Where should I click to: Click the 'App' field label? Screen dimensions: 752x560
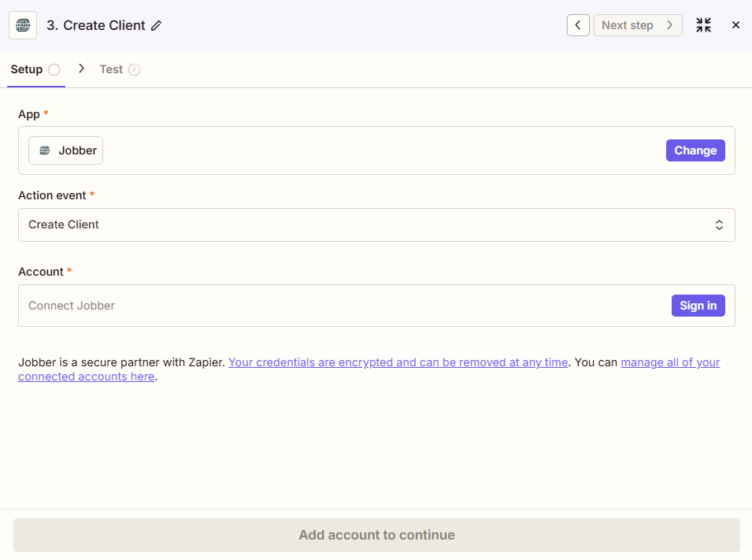coord(29,114)
